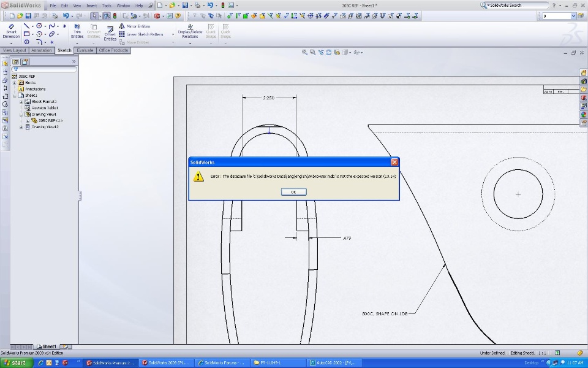Click Zoom to Area icon
This screenshot has height=368, width=588.
312,53
